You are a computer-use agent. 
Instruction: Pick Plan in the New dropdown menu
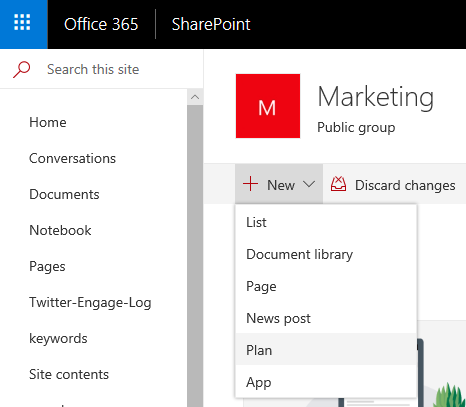point(326,350)
